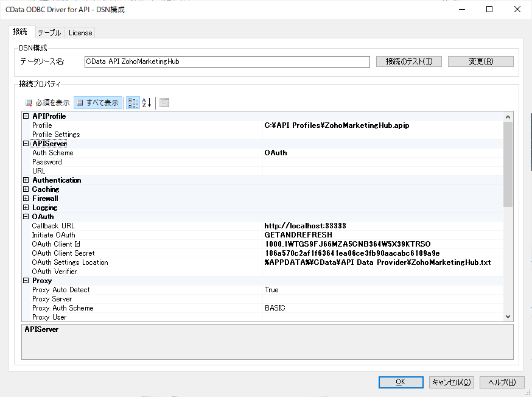
Task: Click the 変更(R) button
Action: (481, 61)
